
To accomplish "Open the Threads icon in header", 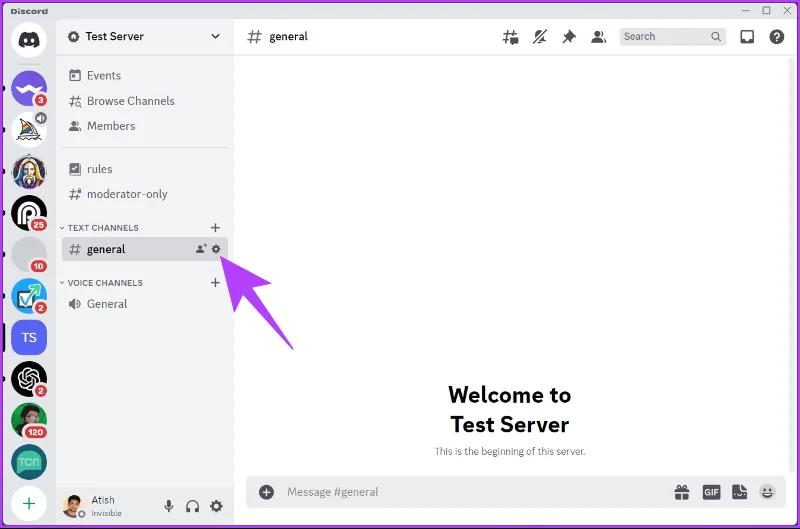I will (510, 37).
